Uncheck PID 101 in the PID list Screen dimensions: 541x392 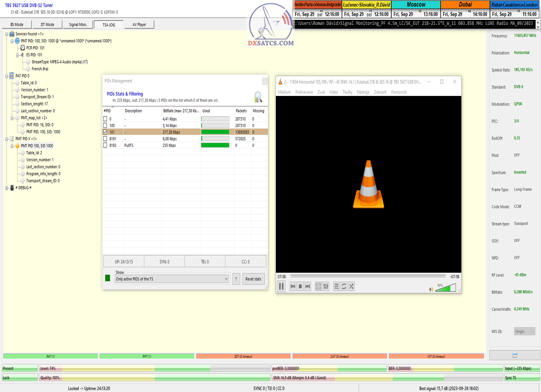[x=105, y=132]
